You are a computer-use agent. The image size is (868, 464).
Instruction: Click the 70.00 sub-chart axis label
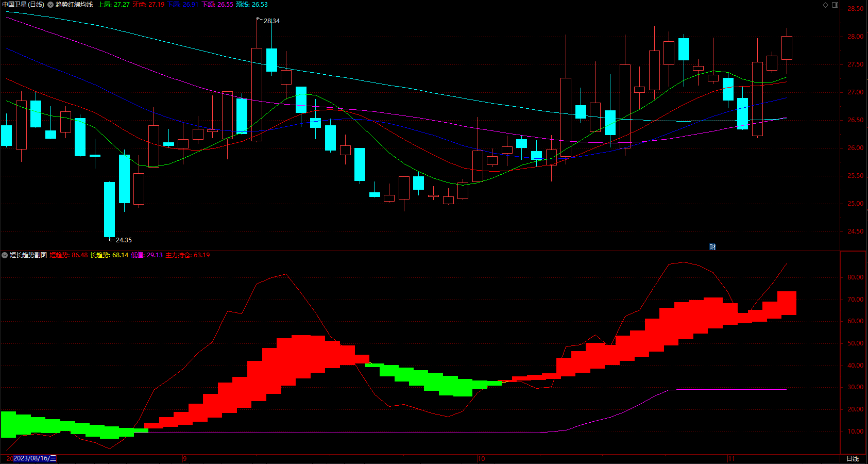tap(855, 300)
